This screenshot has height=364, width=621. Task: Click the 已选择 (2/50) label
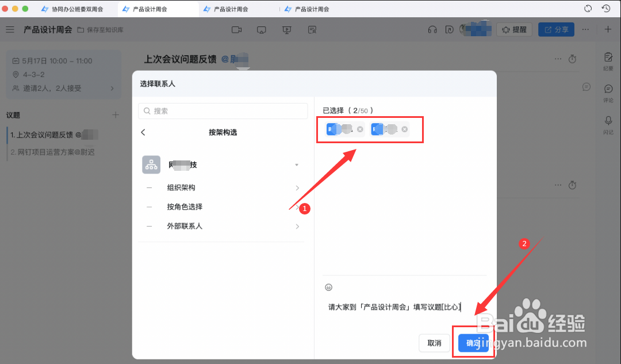coord(348,110)
